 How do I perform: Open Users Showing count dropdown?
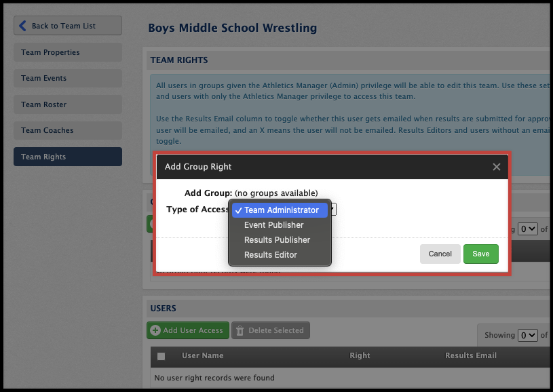(x=528, y=335)
